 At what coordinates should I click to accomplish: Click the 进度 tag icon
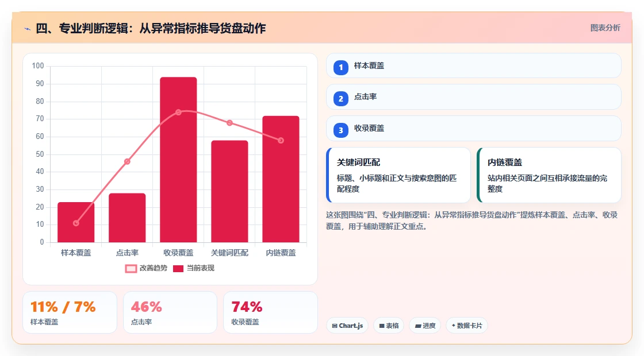tap(417, 326)
